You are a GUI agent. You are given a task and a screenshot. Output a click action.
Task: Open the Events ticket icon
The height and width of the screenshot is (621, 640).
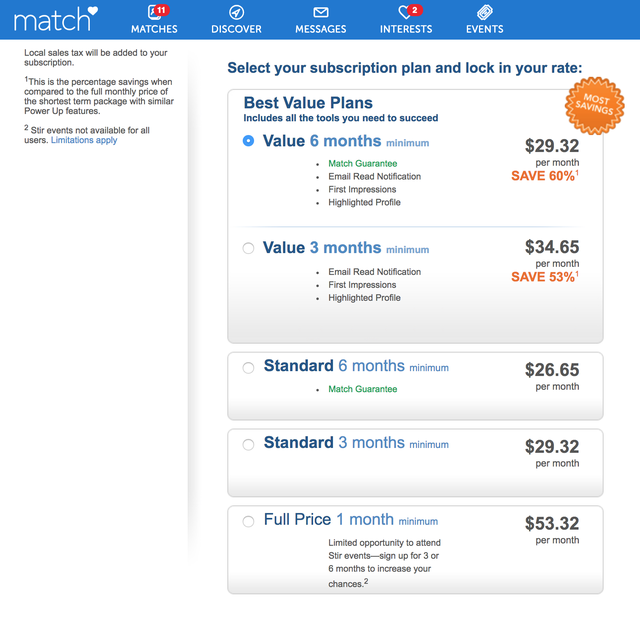[484, 12]
